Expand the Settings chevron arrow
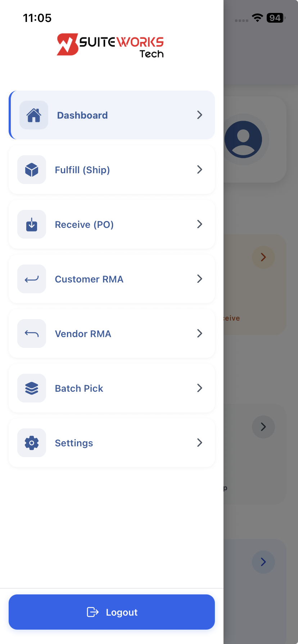This screenshot has width=298, height=644. click(200, 443)
